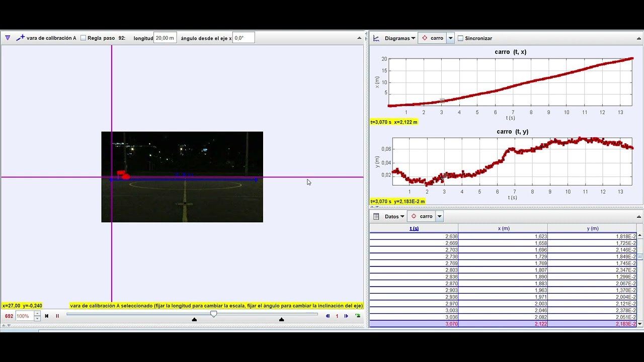Click the playback rate spinner arrows
This screenshot has height=362, width=644.
(x=37, y=316)
